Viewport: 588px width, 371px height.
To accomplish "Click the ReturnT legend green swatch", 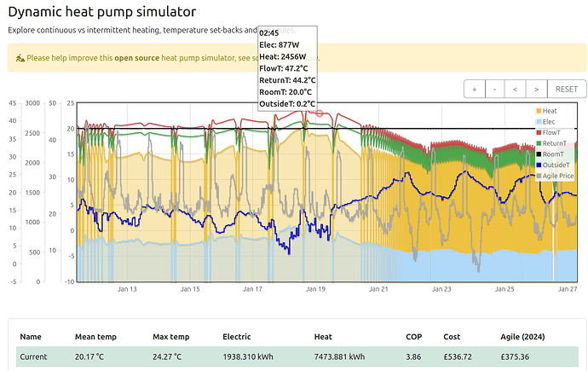I will pos(538,143).
